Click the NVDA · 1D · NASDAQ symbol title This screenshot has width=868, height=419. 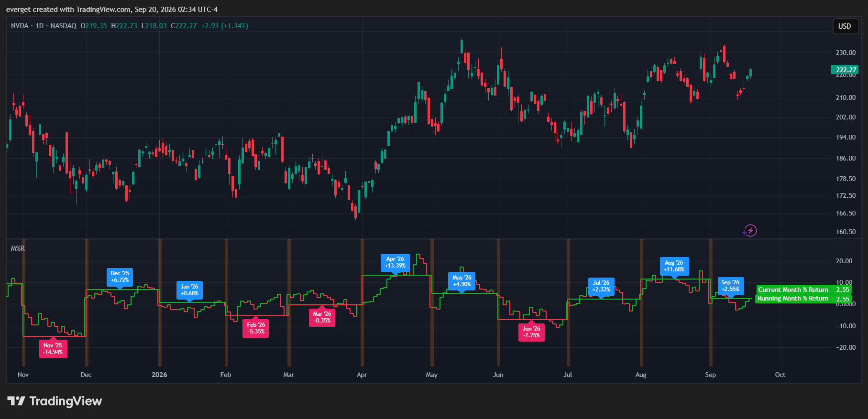coord(44,26)
